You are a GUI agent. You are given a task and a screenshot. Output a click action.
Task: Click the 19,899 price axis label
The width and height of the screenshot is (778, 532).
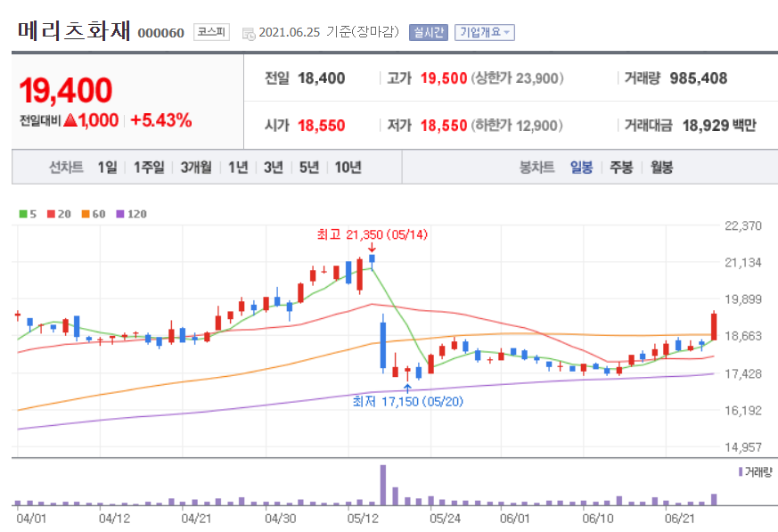point(743,299)
